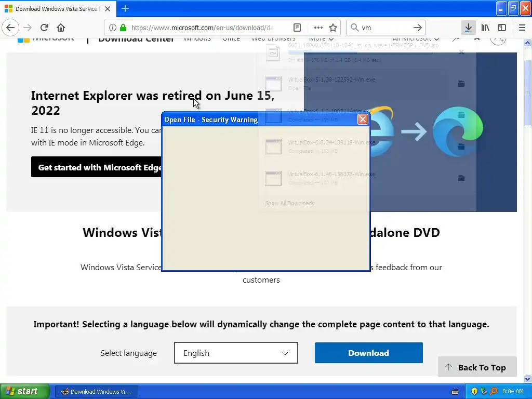Click the vertical scrollbar thumb
This screenshot has width=532, height=399.
pyautogui.click(x=528, y=93)
